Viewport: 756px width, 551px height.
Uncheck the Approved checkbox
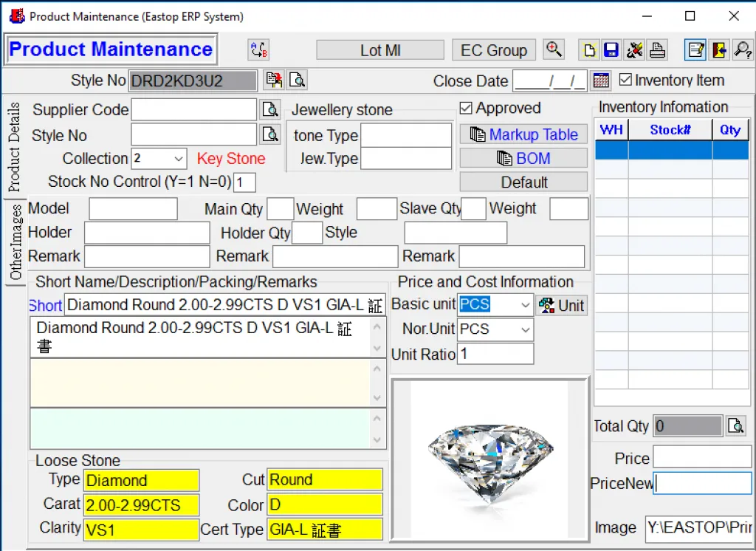[x=466, y=109]
